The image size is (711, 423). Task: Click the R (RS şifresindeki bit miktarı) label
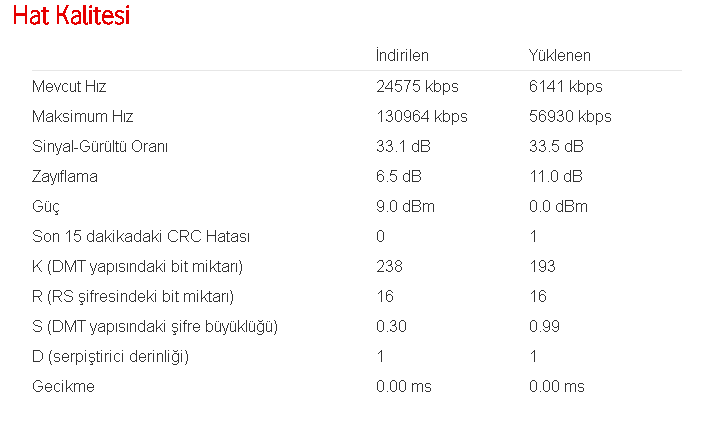point(133,296)
